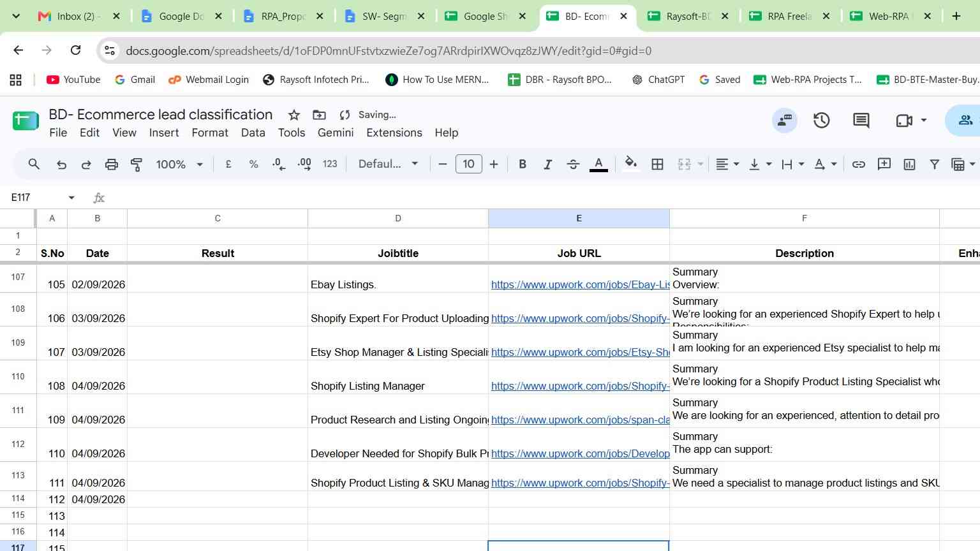980x551 pixels.
Task: Toggle italic formatting
Action: pos(547,165)
